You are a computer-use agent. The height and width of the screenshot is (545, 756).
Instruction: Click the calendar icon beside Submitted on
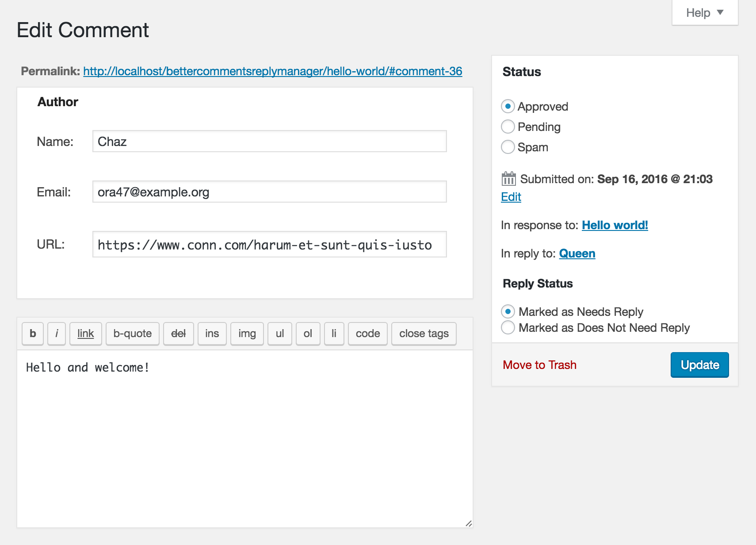[x=508, y=179]
